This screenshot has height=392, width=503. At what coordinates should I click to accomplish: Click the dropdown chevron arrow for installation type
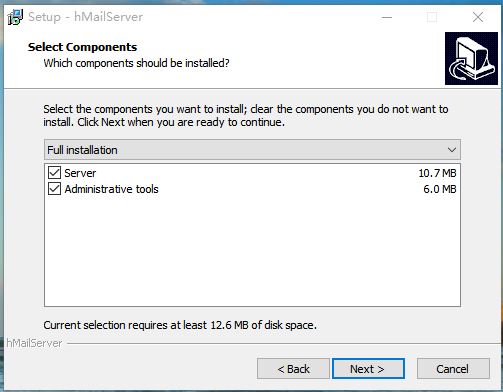[452, 150]
